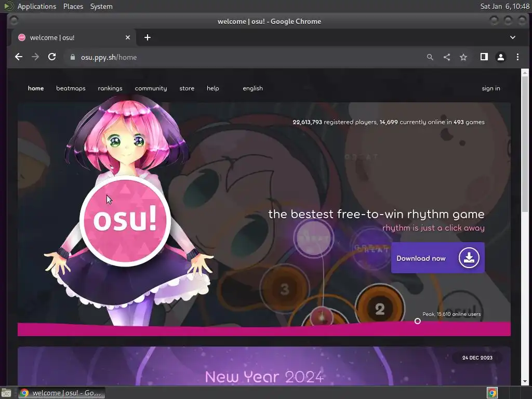Click the osu! favicon on the tab

coord(22,37)
